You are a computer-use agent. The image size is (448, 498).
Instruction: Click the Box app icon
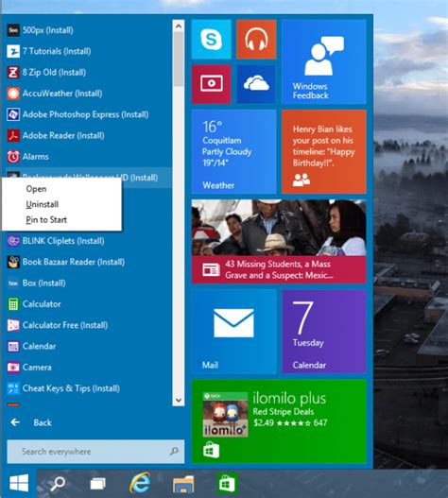[13, 283]
